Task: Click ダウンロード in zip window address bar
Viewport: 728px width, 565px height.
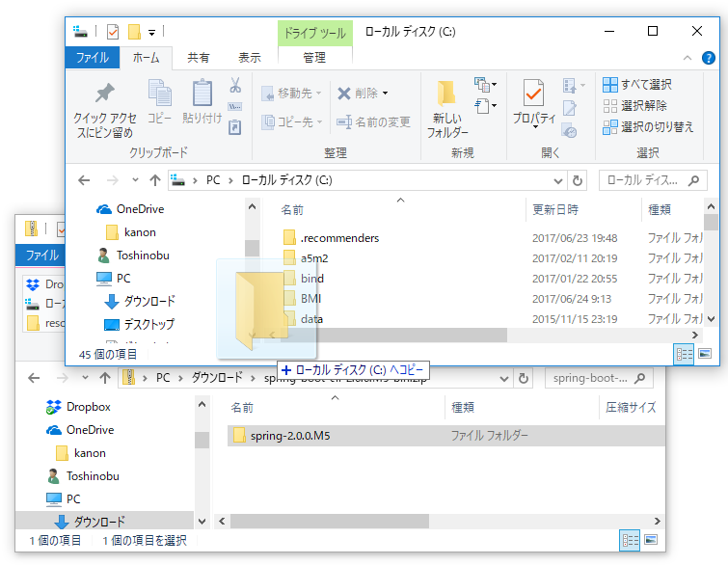Action: [217, 377]
